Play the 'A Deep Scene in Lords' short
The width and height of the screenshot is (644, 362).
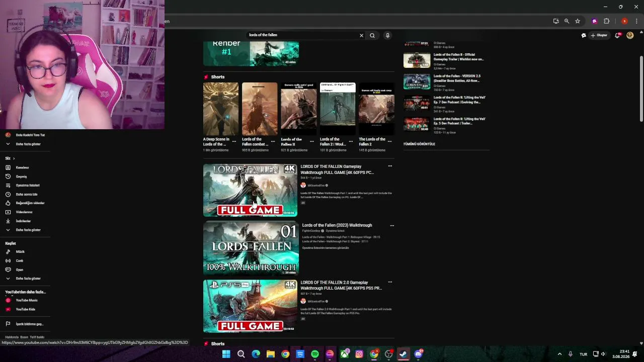pos(221,109)
